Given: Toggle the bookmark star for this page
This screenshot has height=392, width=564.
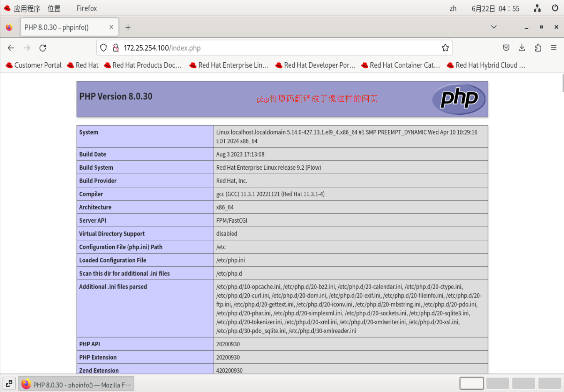Looking at the screenshot, I should point(445,48).
